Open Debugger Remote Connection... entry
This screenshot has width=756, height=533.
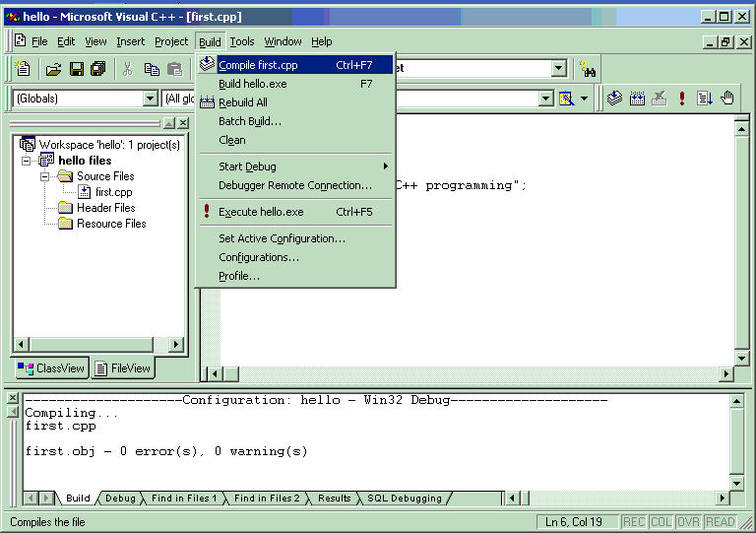(295, 185)
